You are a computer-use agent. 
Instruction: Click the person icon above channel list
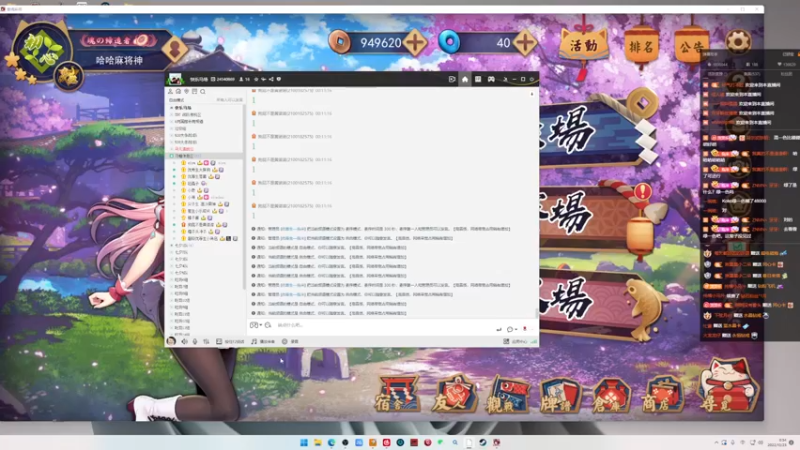170,91
